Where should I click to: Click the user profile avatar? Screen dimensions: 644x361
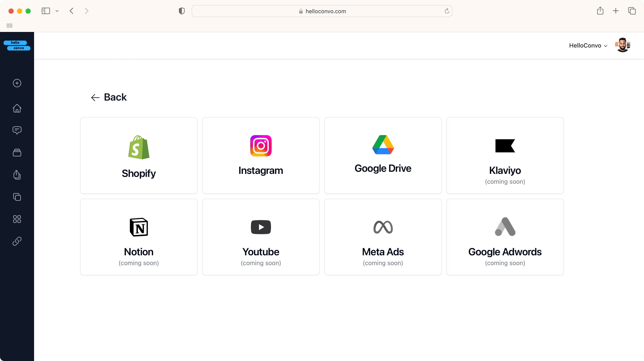coord(622,45)
